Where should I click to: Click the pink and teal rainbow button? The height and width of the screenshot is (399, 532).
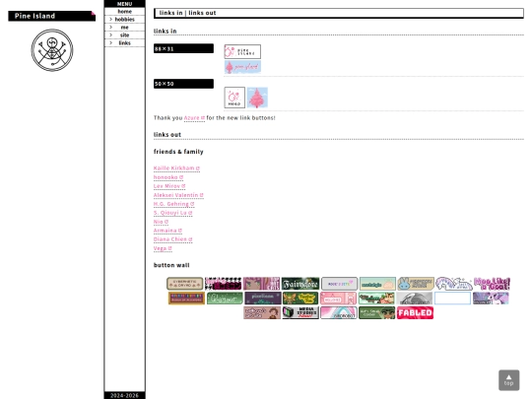339,312
